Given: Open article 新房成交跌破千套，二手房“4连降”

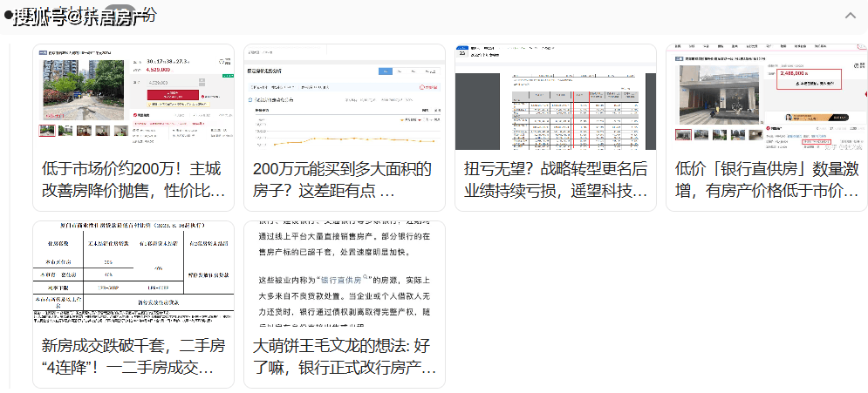Looking at the screenshot, I should click(x=133, y=356).
